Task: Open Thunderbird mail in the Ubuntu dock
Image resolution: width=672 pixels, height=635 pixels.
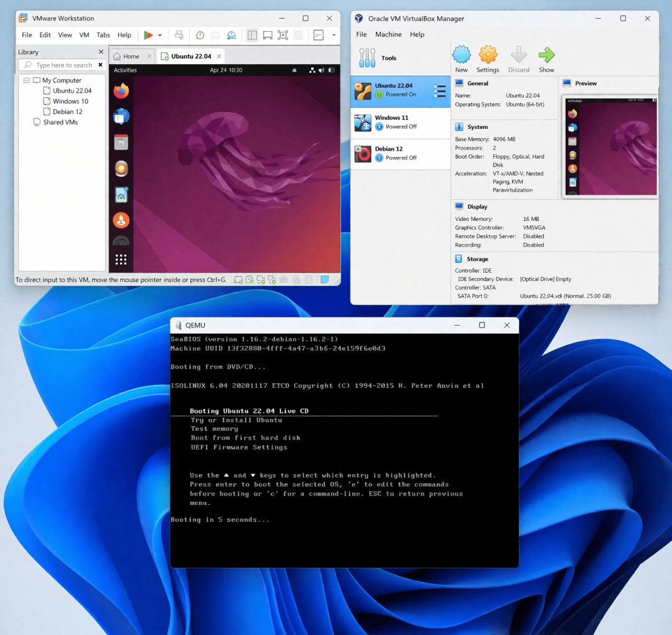Action: point(121,116)
